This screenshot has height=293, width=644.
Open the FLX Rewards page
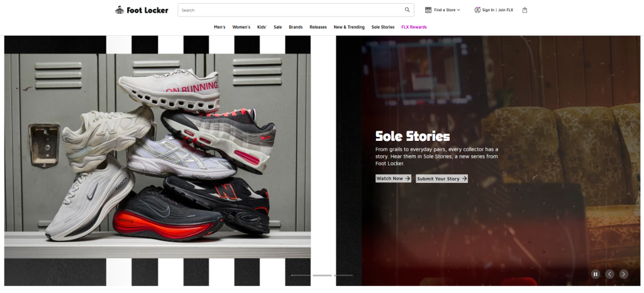pyautogui.click(x=414, y=27)
